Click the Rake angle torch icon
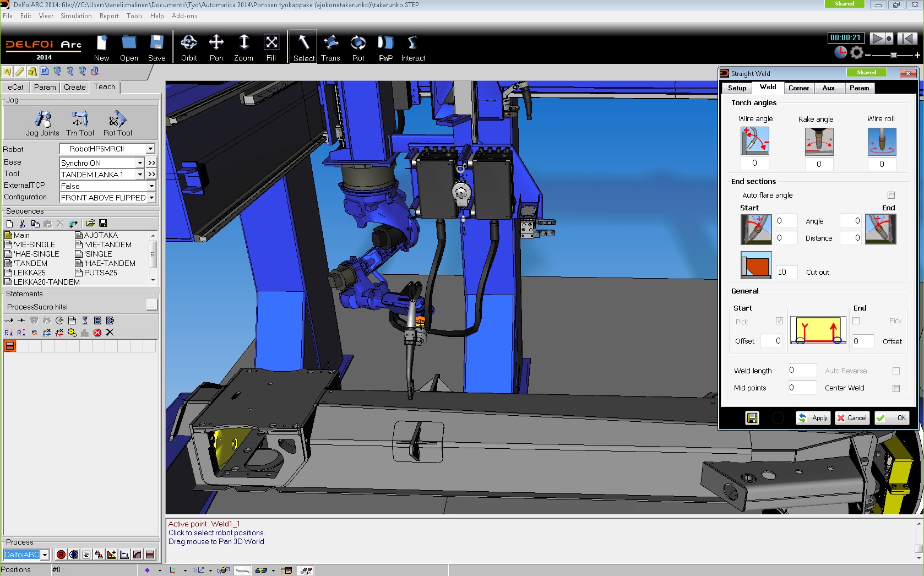 (819, 142)
